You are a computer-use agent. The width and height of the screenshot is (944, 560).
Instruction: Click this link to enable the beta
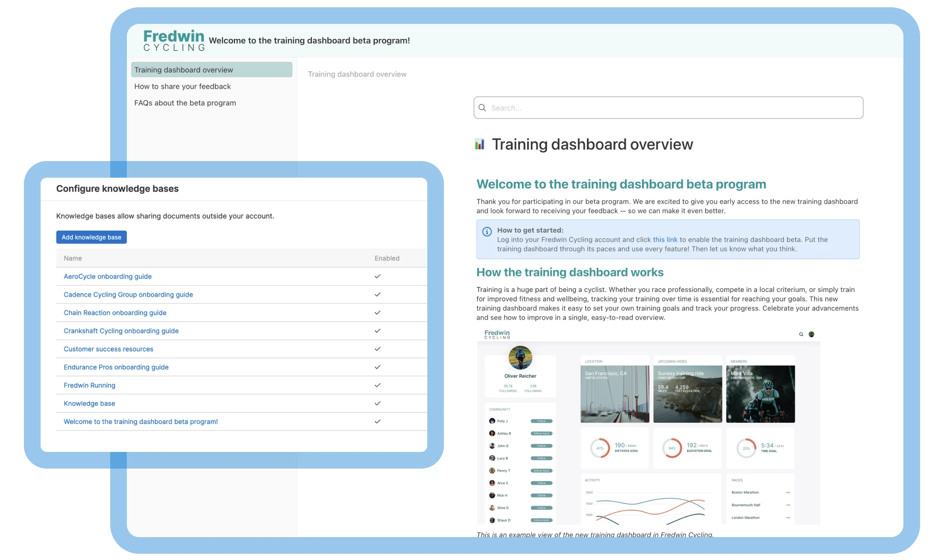[665, 239]
